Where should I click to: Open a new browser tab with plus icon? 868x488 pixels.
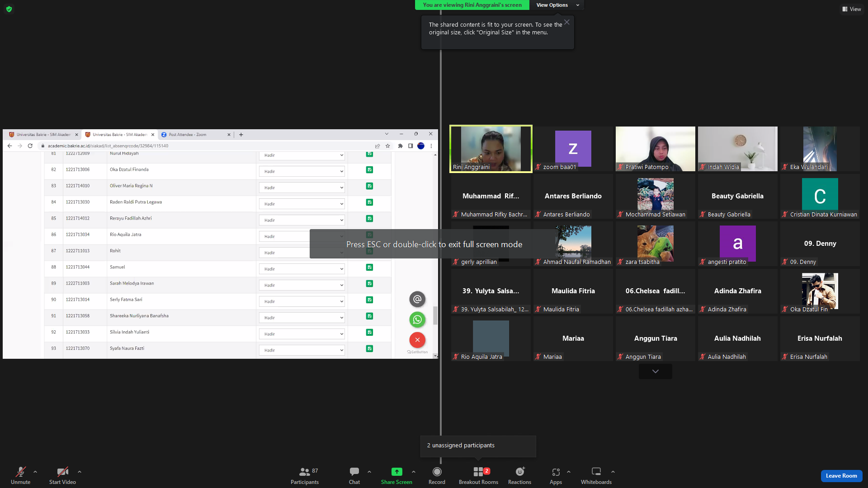click(x=241, y=135)
